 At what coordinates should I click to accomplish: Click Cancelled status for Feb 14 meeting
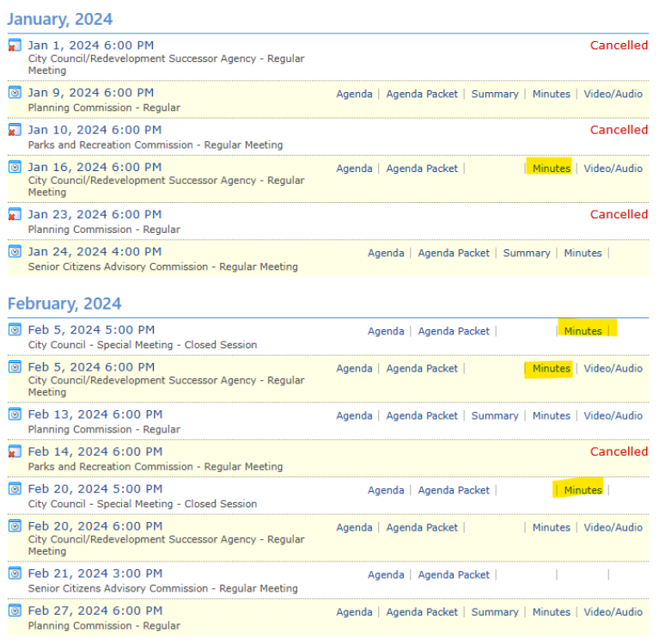619,451
